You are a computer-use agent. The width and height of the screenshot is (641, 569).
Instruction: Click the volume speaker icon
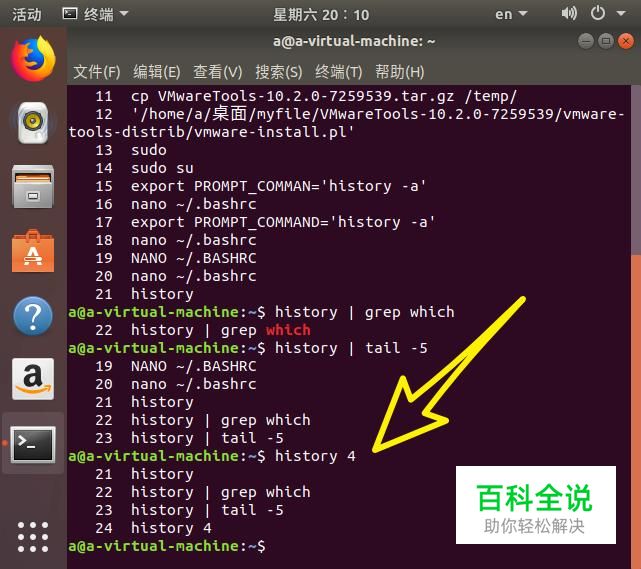[x=569, y=14]
